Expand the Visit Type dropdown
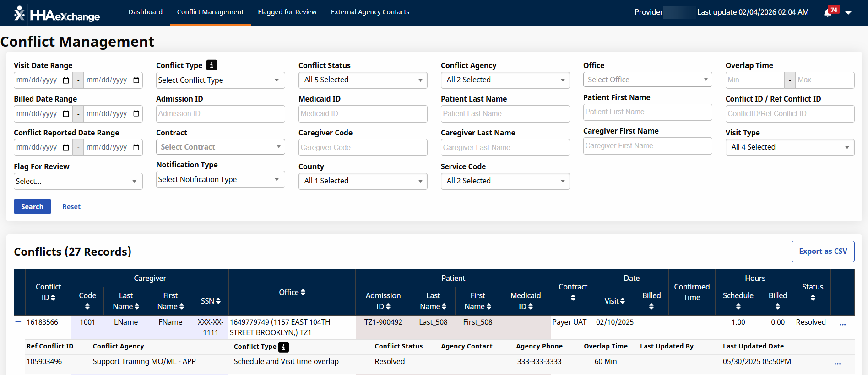Screen dimensions: 868x375 click(x=789, y=147)
